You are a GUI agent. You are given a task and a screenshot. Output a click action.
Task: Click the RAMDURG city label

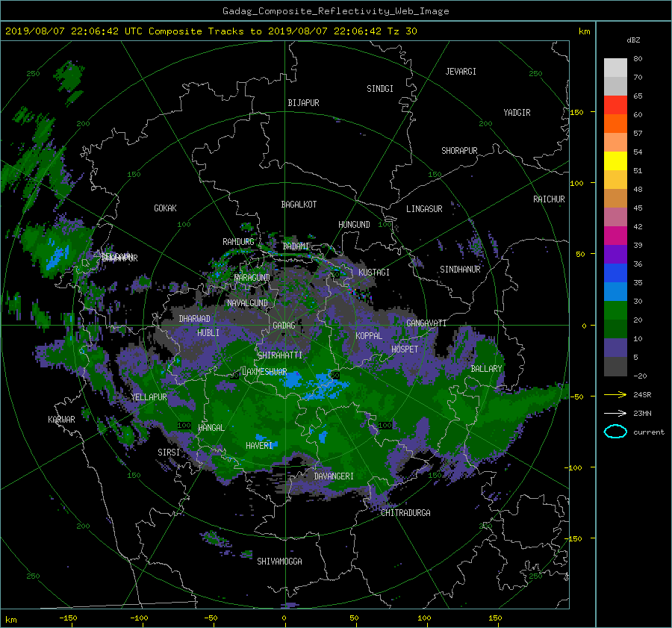(x=238, y=242)
